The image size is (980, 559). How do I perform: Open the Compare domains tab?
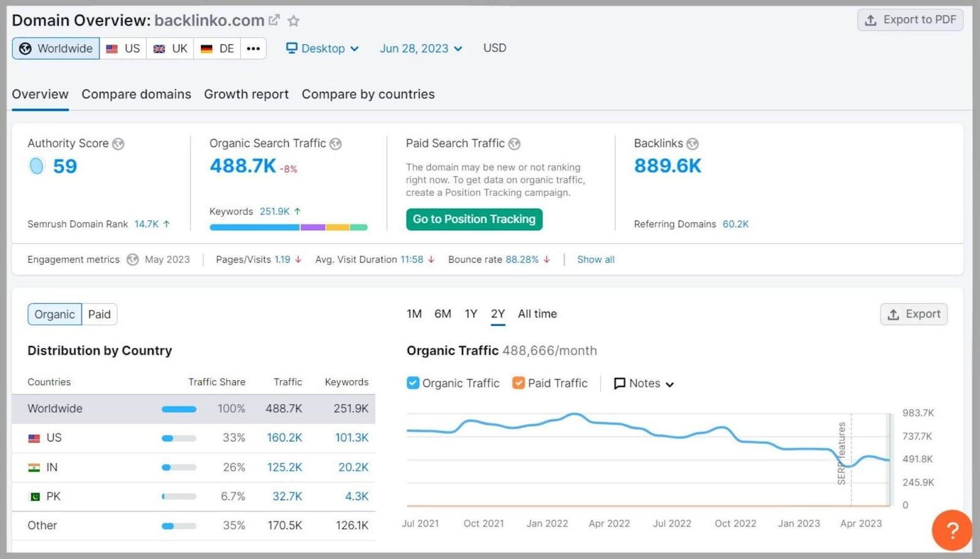pyautogui.click(x=137, y=94)
